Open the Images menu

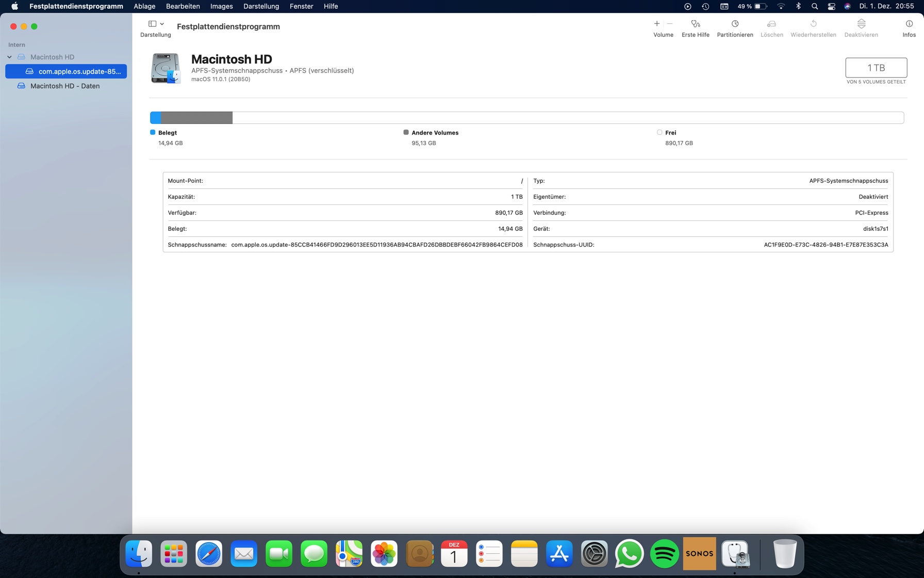point(222,6)
